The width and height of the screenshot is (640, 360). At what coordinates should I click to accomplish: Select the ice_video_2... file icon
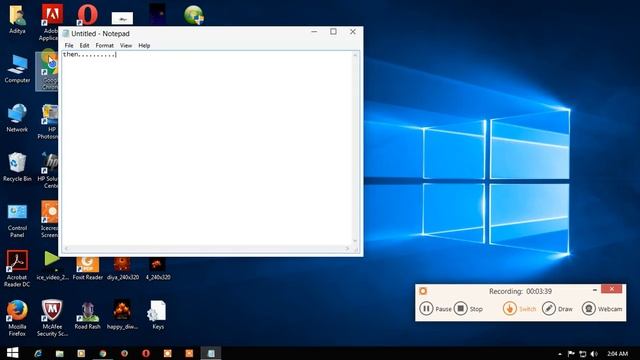tap(52, 265)
